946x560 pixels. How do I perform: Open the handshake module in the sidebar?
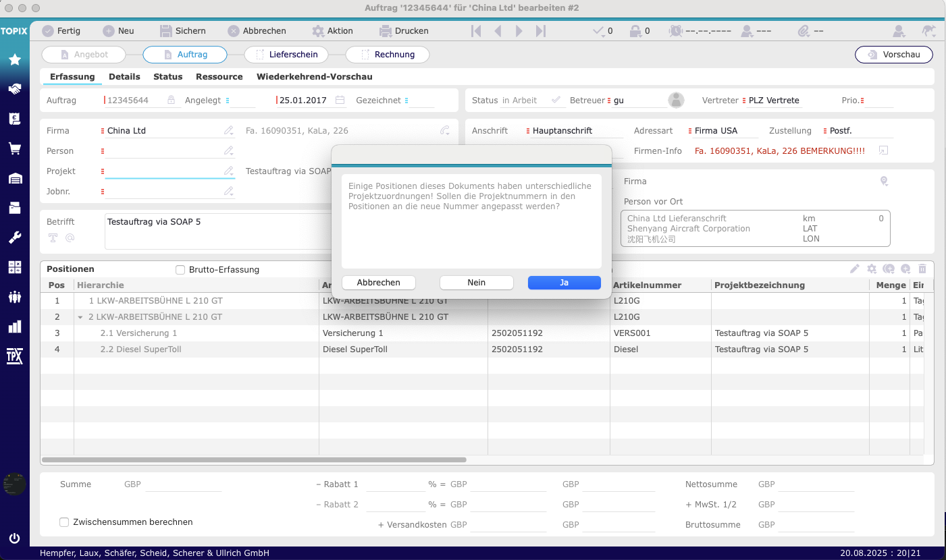coord(14,89)
